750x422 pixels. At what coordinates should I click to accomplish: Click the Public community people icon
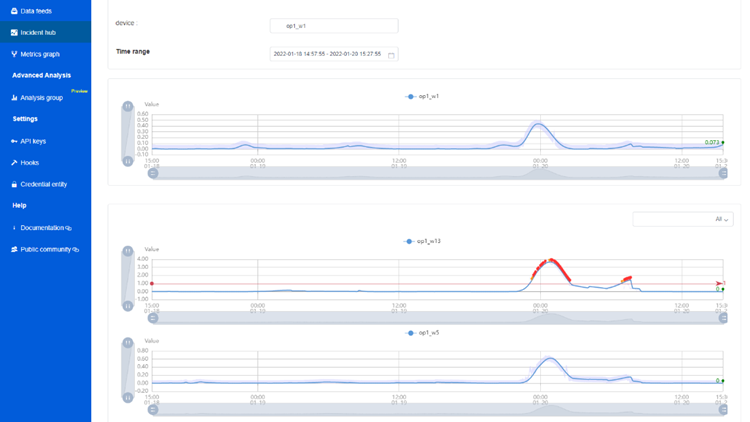pos(14,249)
